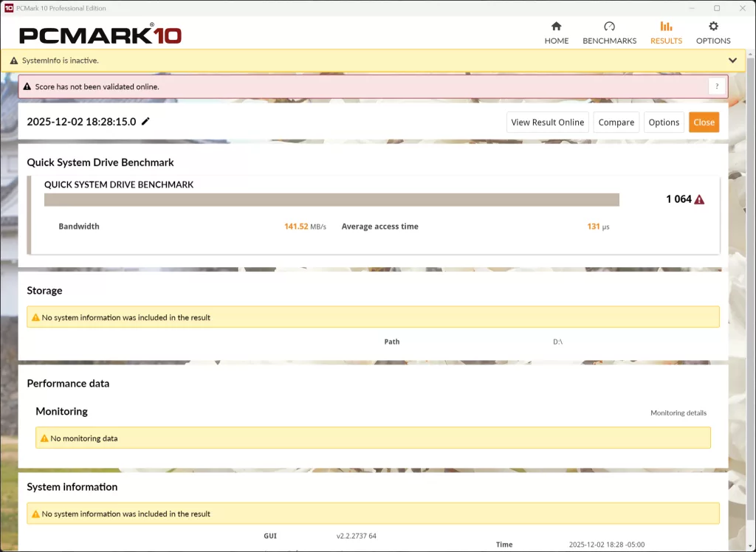
Task: Click the red warning icon beside score 1 064
Action: pos(699,199)
